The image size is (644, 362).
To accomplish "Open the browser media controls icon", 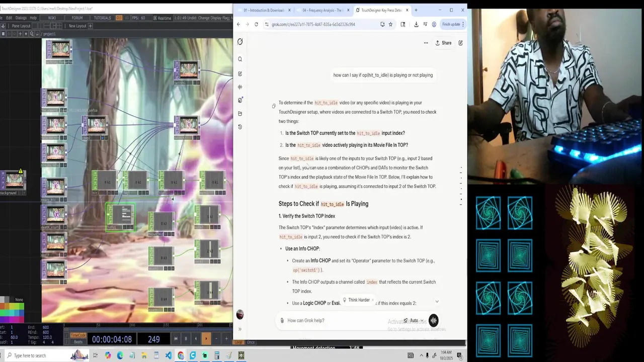I will [x=425, y=24].
